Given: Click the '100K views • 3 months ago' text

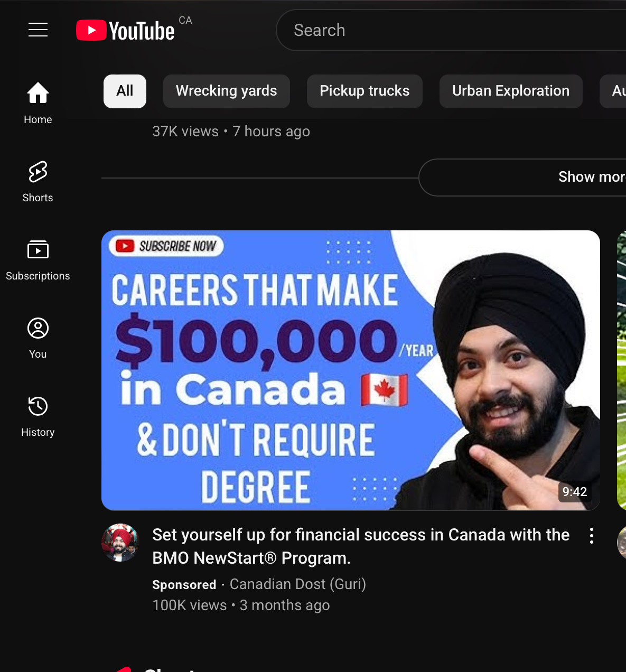Looking at the screenshot, I should pos(241,605).
